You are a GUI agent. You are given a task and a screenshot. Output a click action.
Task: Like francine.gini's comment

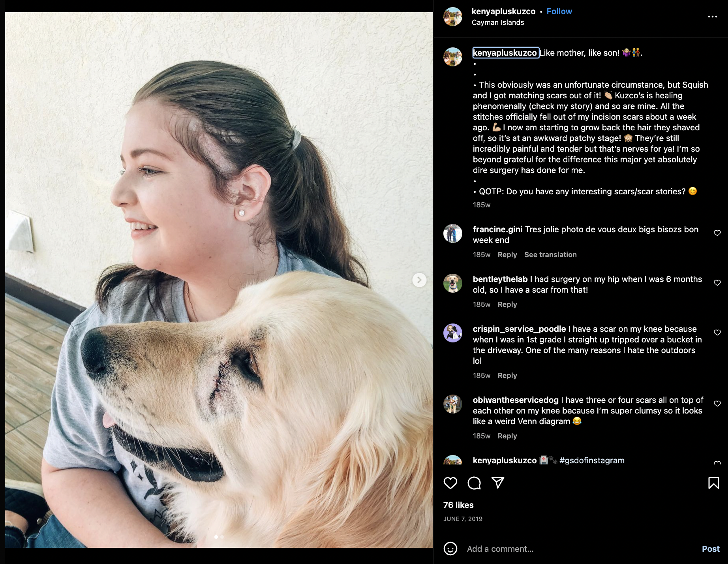point(717,233)
